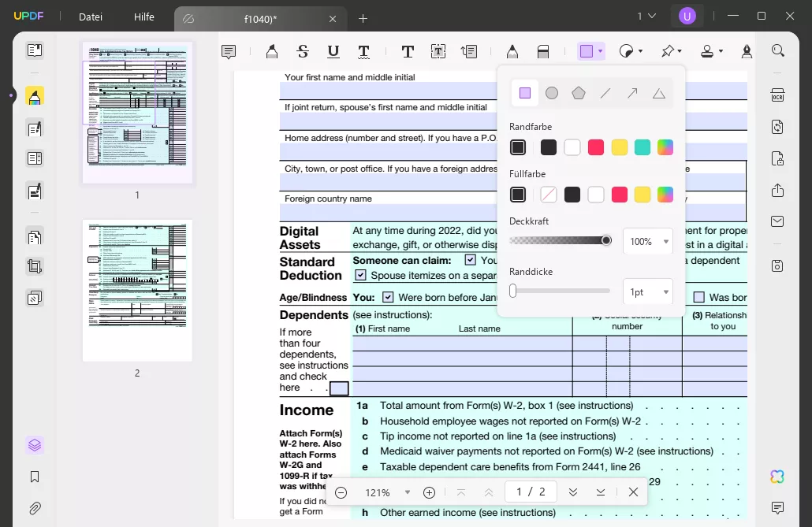Select the Pencil drawing tool

512,50
